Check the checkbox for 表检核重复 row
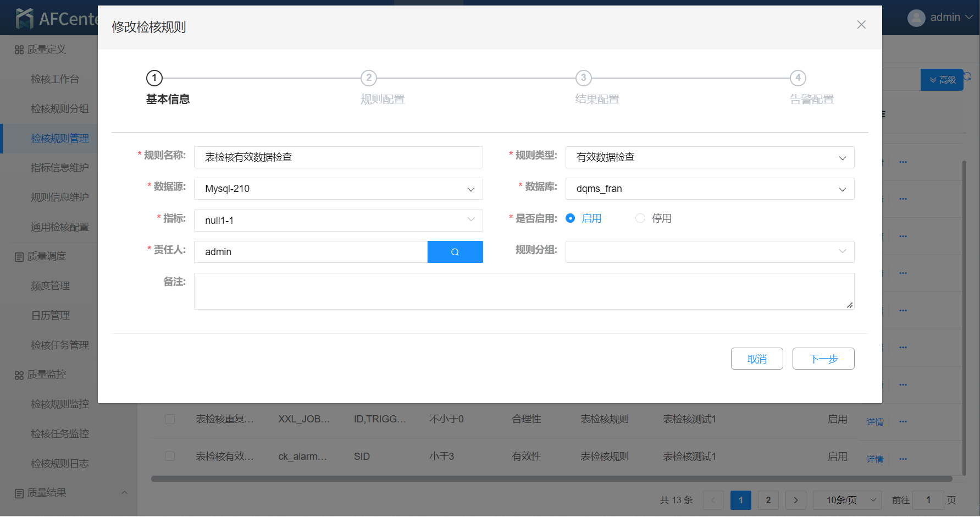Image resolution: width=980 pixels, height=517 pixels. coord(170,419)
